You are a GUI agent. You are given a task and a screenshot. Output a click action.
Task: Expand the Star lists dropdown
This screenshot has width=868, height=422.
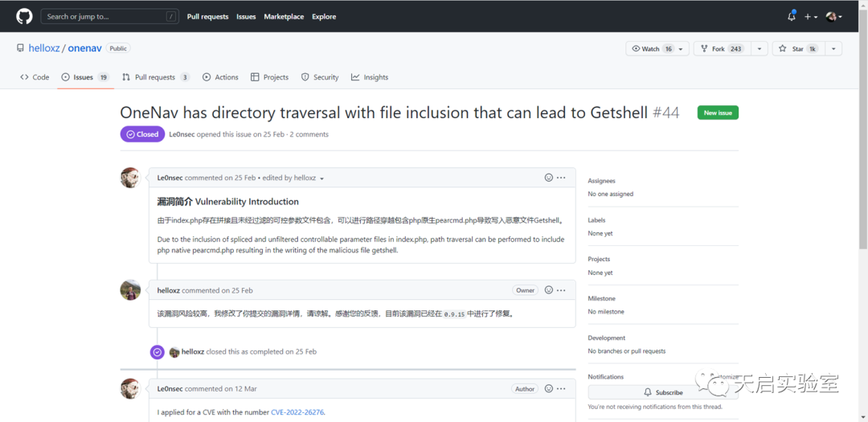tap(833, 49)
